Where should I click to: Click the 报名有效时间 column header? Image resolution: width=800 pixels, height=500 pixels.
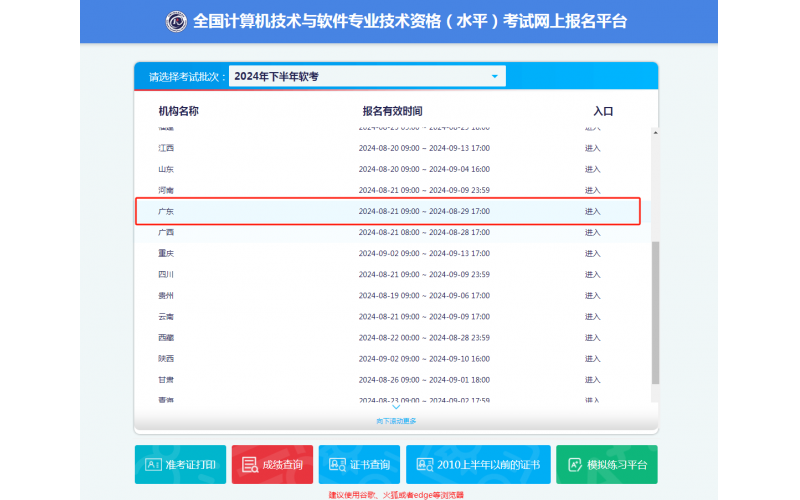coord(392,111)
